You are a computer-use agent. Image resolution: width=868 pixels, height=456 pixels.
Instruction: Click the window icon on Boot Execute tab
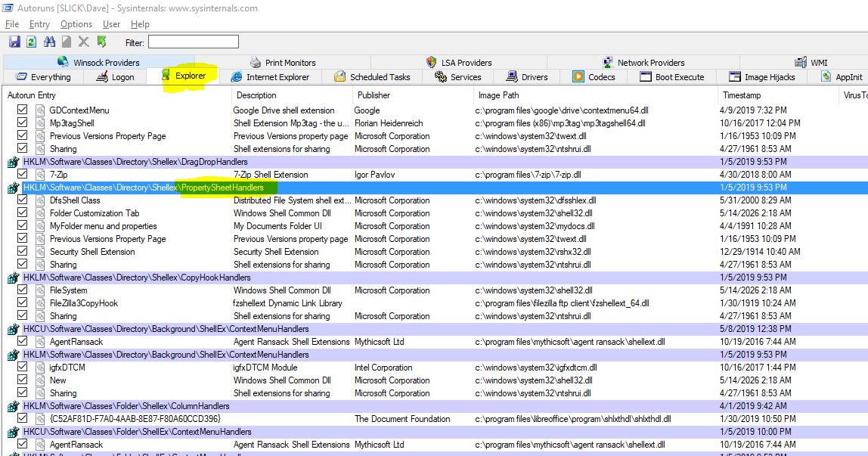[x=646, y=76]
